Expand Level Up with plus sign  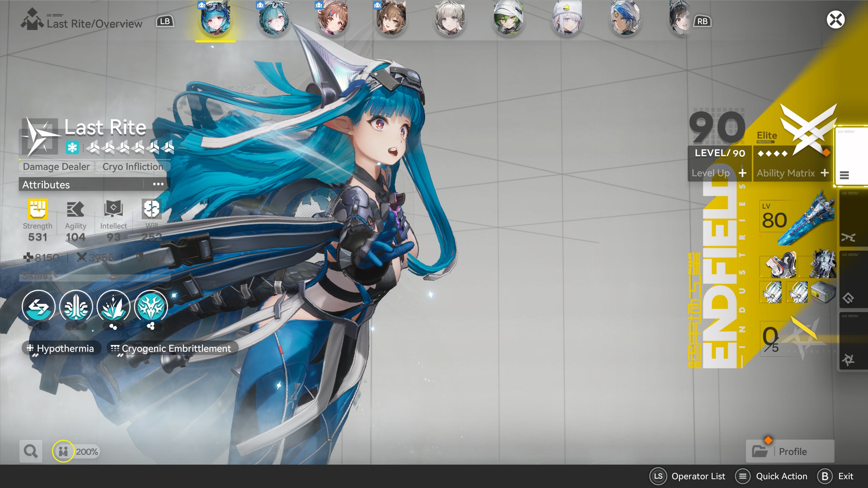click(x=743, y=173)
